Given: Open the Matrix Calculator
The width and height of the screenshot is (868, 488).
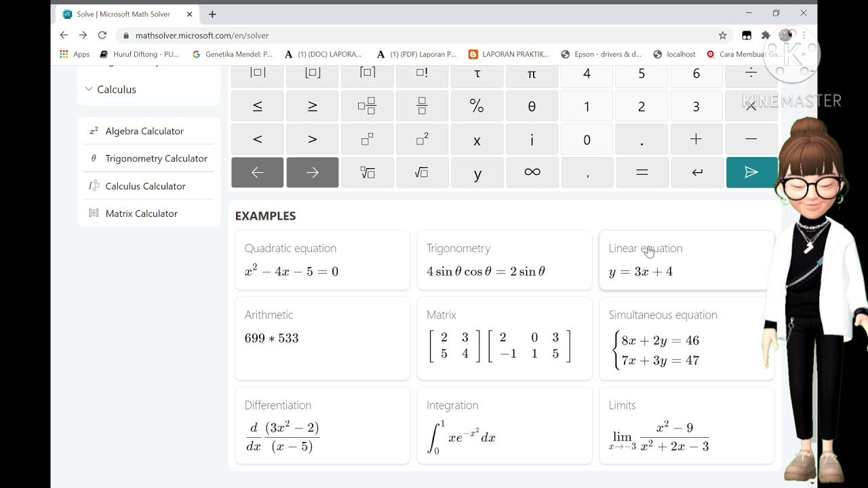Looking at the screenshot, I should tap(134, 213).
